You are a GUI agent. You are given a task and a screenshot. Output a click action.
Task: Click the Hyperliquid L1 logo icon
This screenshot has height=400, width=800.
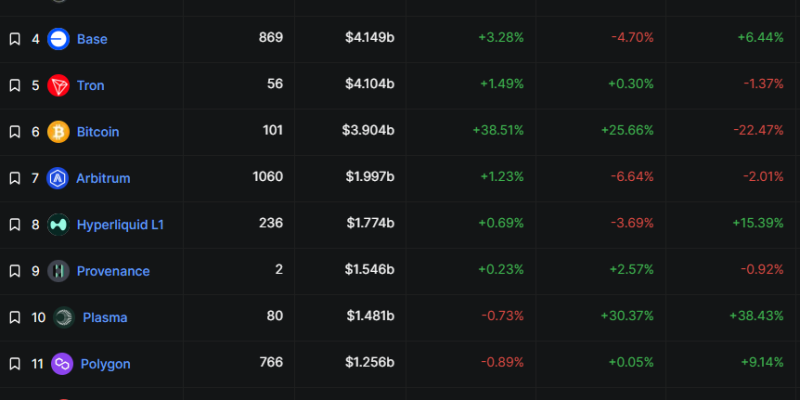click(58, 224)
